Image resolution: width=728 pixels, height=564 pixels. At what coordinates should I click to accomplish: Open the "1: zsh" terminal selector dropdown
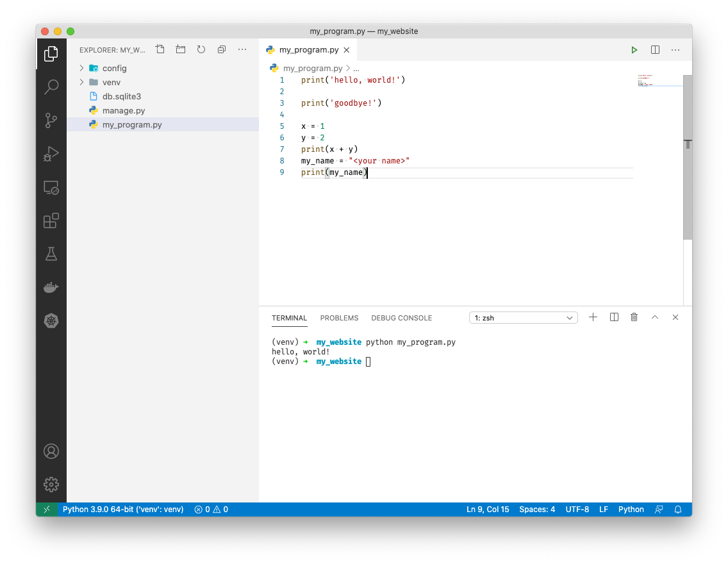pyautogui.click(x=523, y=317)
